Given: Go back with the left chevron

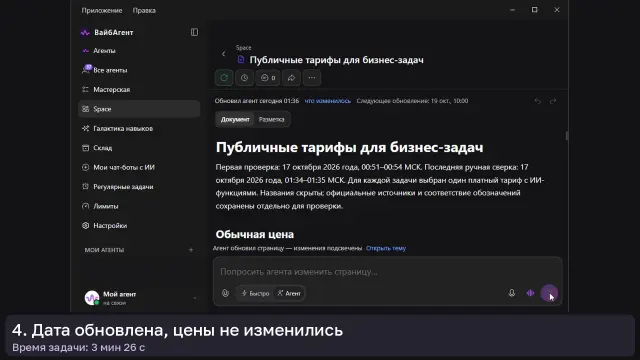Looking at the screenshot, I should pyautogui.click(x=223, y=54).
